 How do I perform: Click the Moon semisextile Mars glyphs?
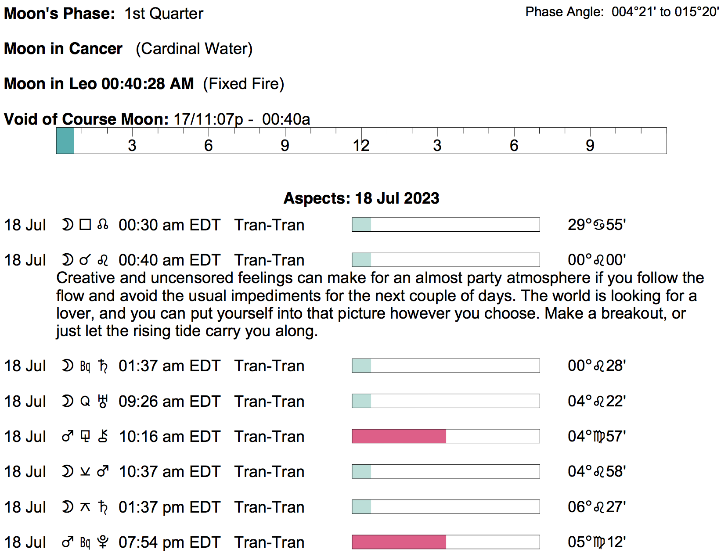(x=85, y=472)
